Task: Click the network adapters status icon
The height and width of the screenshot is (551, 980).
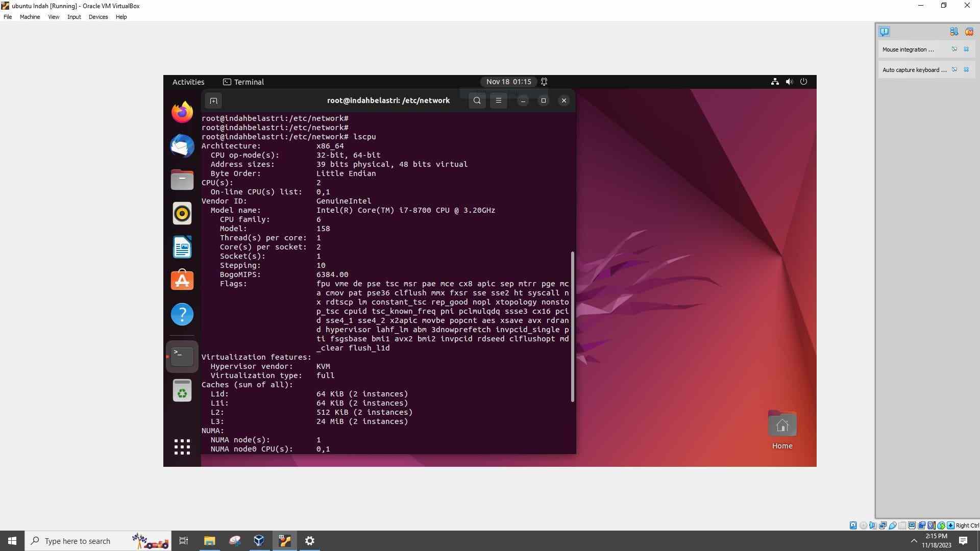Action: (883, 525)
